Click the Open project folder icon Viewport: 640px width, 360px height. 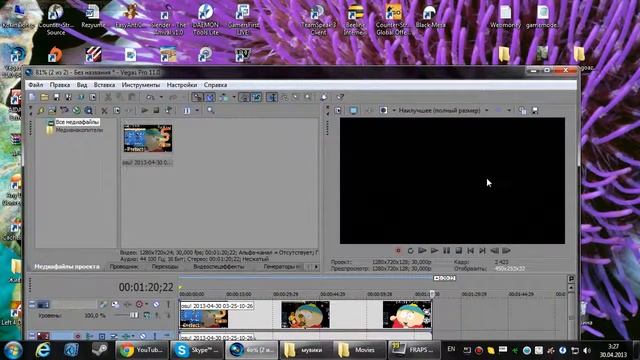[x=44, y=97]
